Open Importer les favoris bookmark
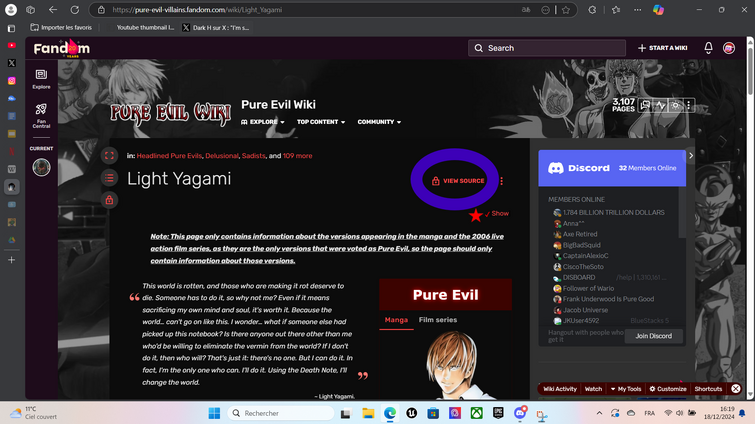This screenshot has width=755, height=424. [x=61, y=27]
